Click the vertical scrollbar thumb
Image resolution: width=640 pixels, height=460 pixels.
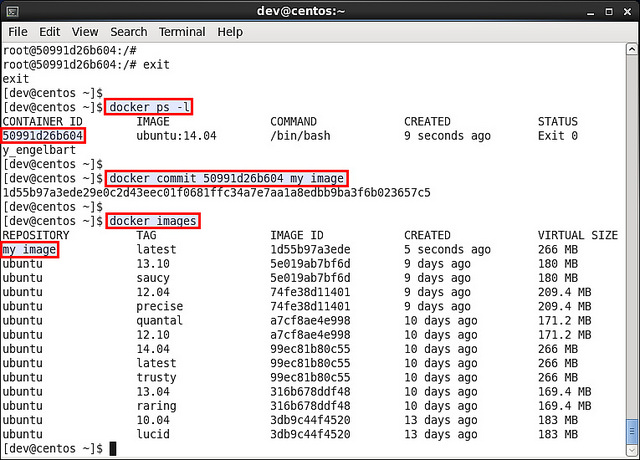pos(631,431)
